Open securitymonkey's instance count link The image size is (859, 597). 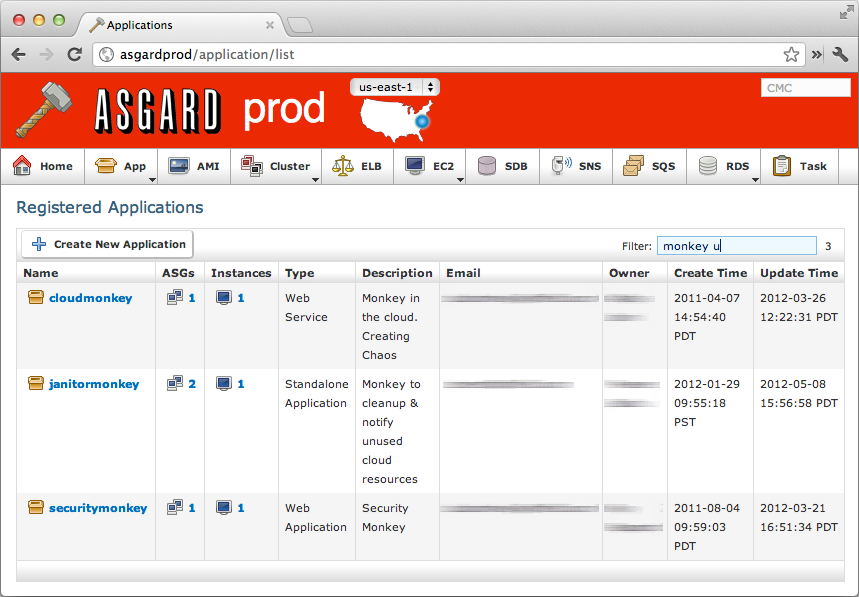tap(240, 508)
